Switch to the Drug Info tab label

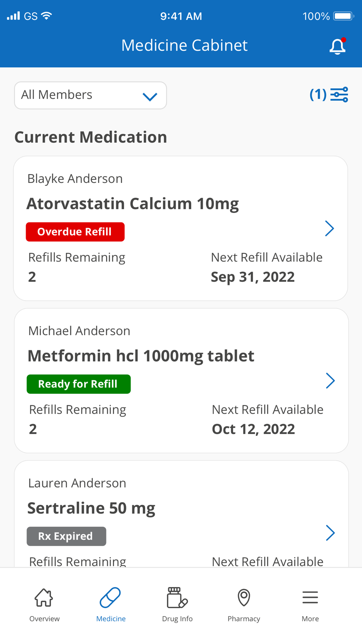tap(177, 619)
